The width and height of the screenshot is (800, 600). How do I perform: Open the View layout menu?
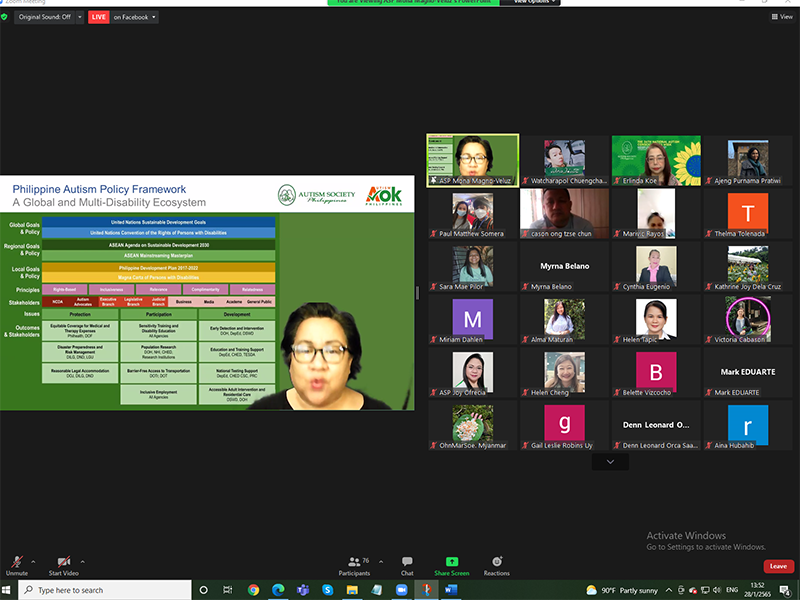tap(782, 17)
